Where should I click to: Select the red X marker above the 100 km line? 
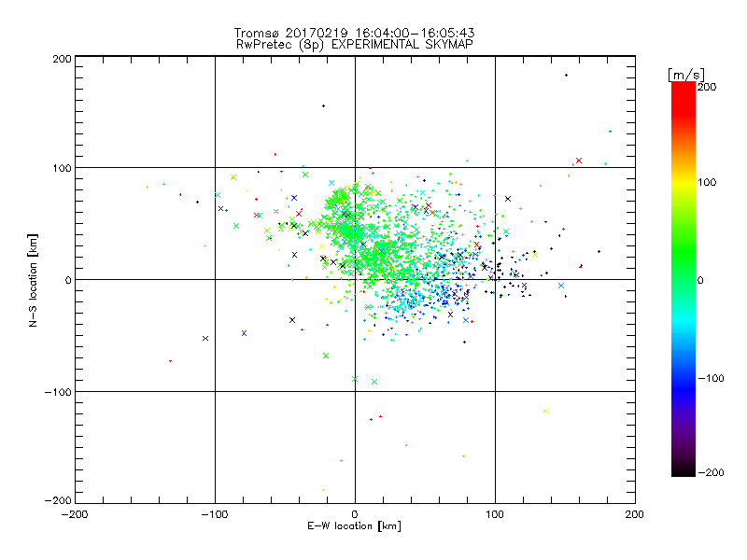[x=579, y=161]
